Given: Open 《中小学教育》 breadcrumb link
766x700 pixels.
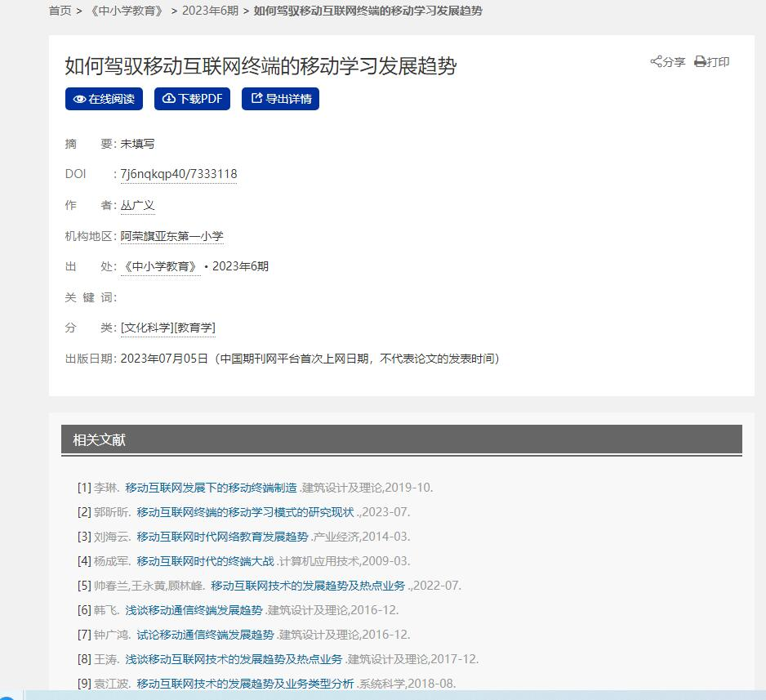Looking at the screenshot, I should (x=127, y=11).
